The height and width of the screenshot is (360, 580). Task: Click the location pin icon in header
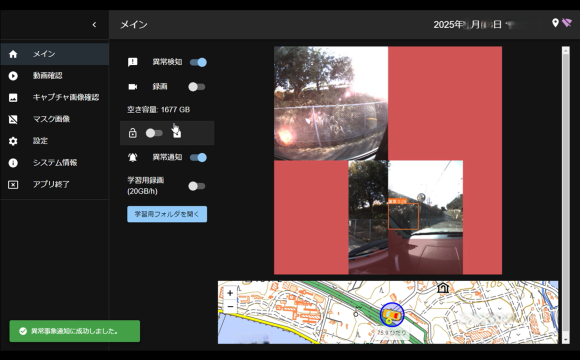point(555,23)
